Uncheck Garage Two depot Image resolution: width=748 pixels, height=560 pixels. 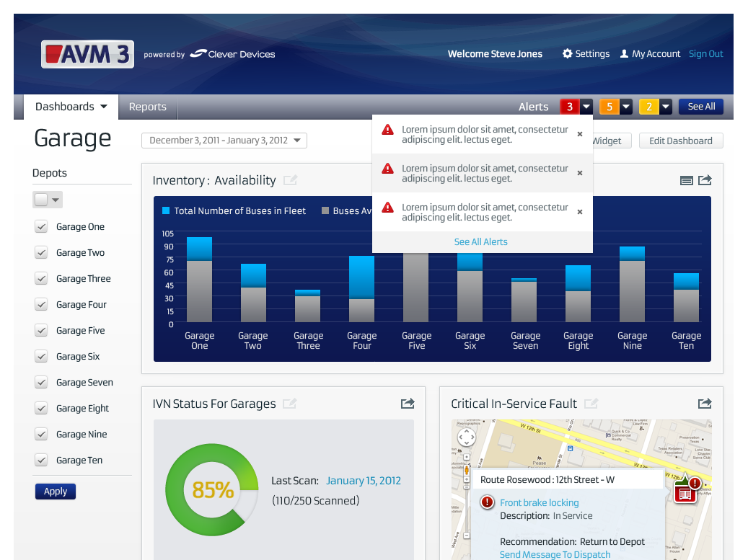[42, 252]
